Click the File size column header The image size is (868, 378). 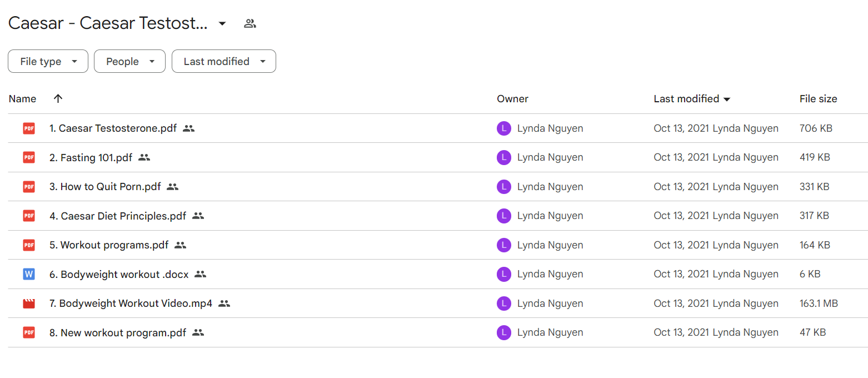pyautogui.click(x=818, y=98)
